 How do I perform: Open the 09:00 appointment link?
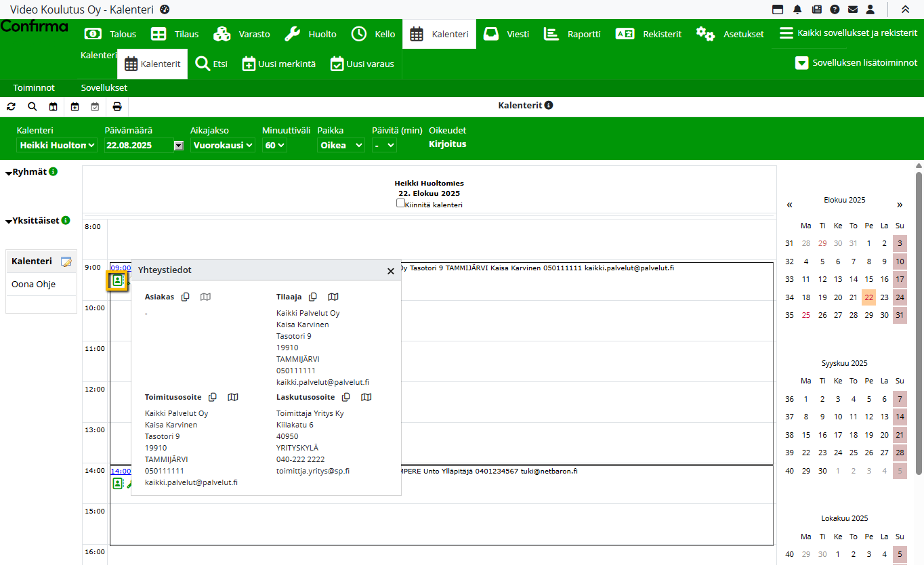(x=121, y=268)
